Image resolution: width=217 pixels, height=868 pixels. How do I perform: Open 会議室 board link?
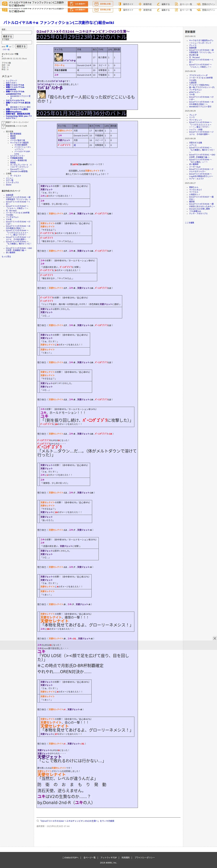click(13, 138)
